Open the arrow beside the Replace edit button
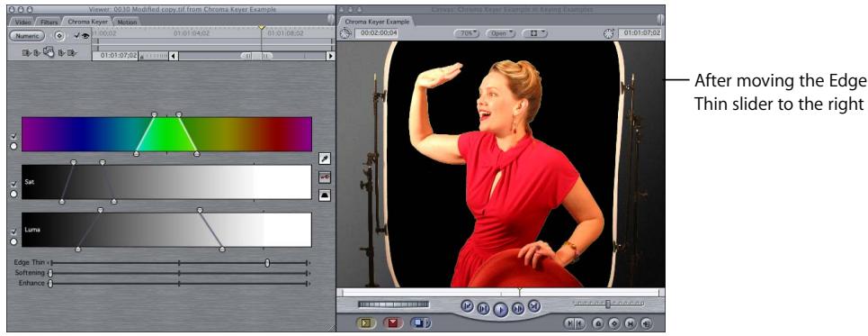Viewport: 868px width, 336px height. tap(428, 322)
